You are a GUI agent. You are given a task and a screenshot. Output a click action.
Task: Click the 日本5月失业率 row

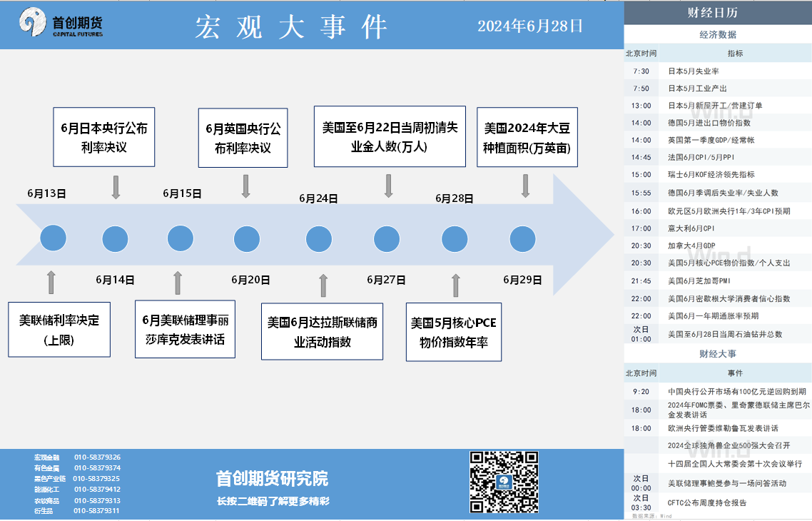[718, 71]
